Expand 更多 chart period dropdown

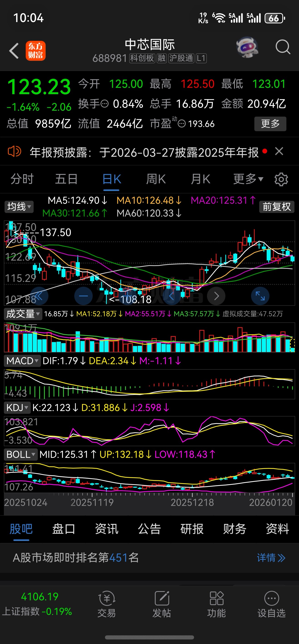pyautogui.click(x=248, y=179)
